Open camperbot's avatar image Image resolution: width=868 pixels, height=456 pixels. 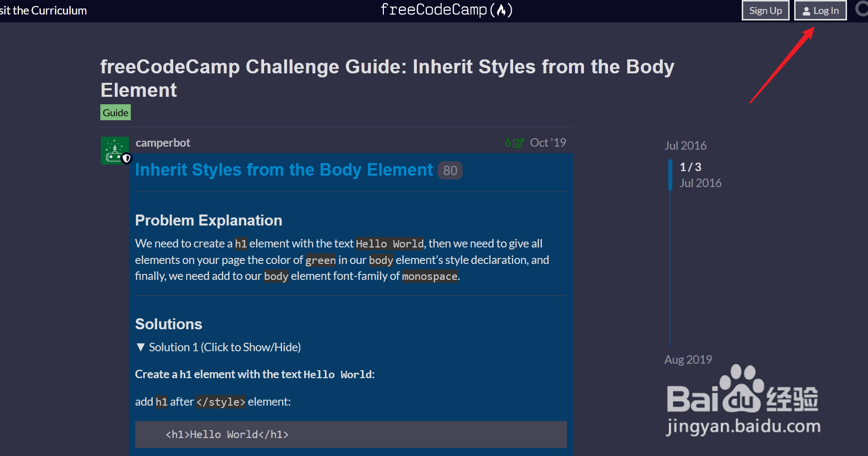pos(115,151)
